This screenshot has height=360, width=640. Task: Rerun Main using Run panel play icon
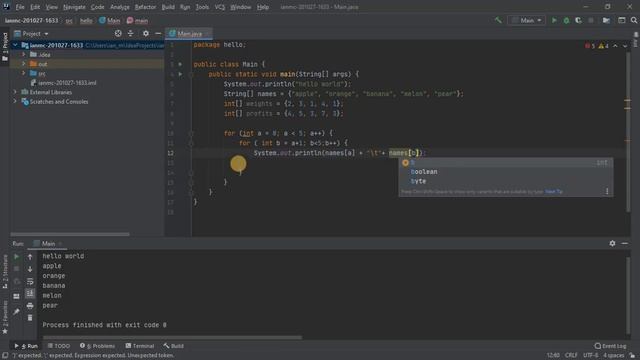pos(16,257)
